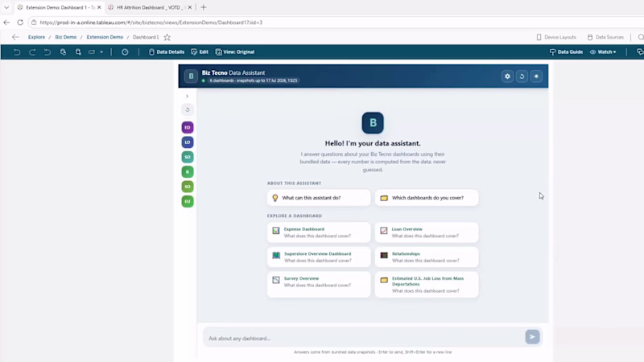This screenshot has height=362, width=644.
Task: Select the olive SO badge below R
Action: click(x=188, y=187)
